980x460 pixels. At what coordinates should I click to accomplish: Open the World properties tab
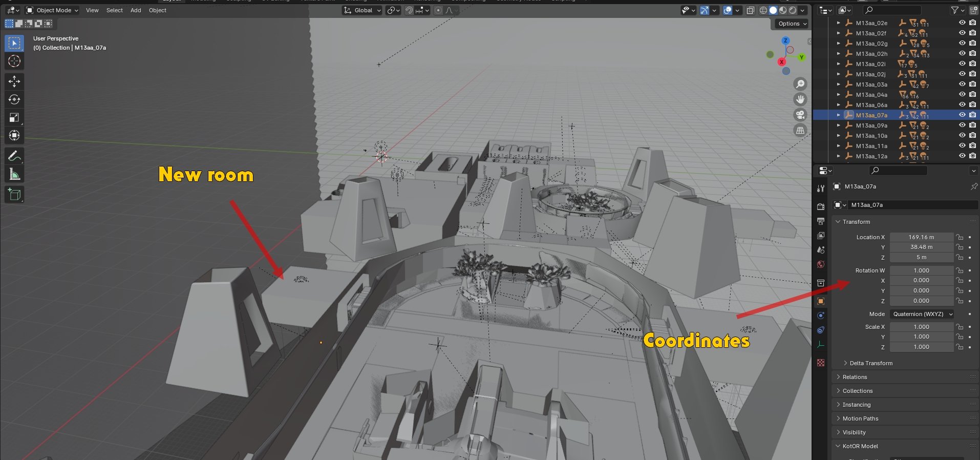pyautogui.click(x=821, y=264)
